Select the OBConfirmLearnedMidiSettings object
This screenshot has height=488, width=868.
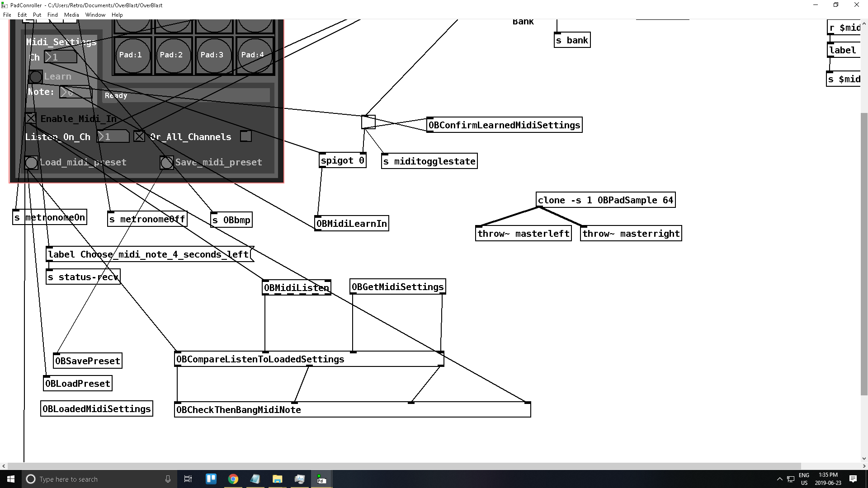(505, 125)
